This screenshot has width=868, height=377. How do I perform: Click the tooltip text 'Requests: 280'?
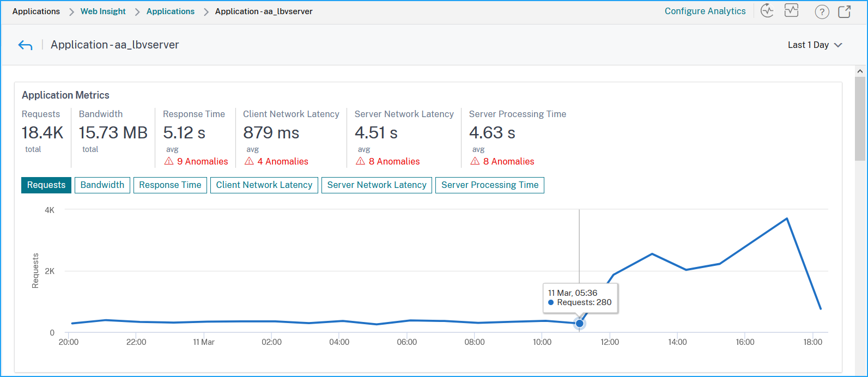[584, 302]
